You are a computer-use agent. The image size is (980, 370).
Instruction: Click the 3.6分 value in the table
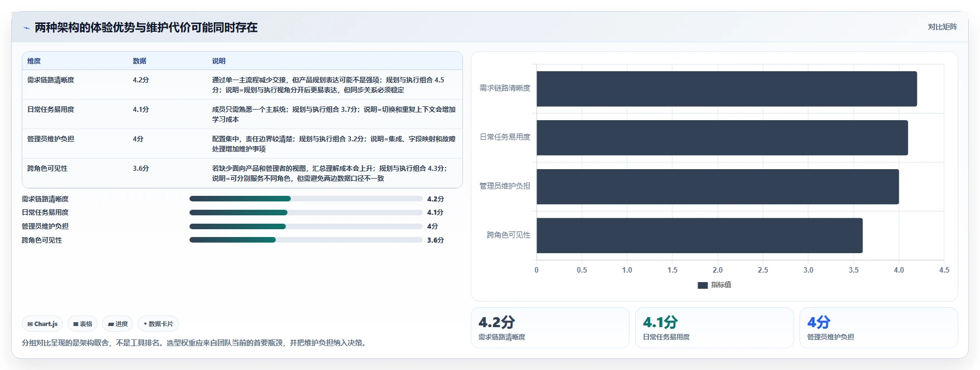141,169
